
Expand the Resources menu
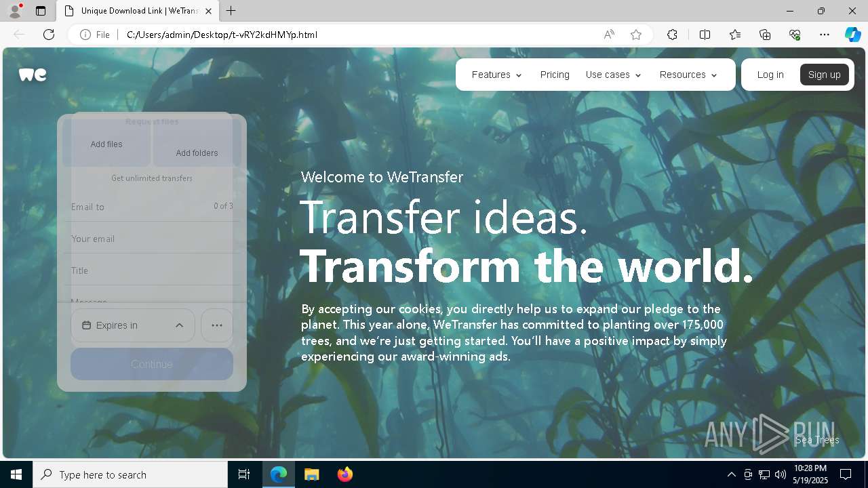(688, 75)
